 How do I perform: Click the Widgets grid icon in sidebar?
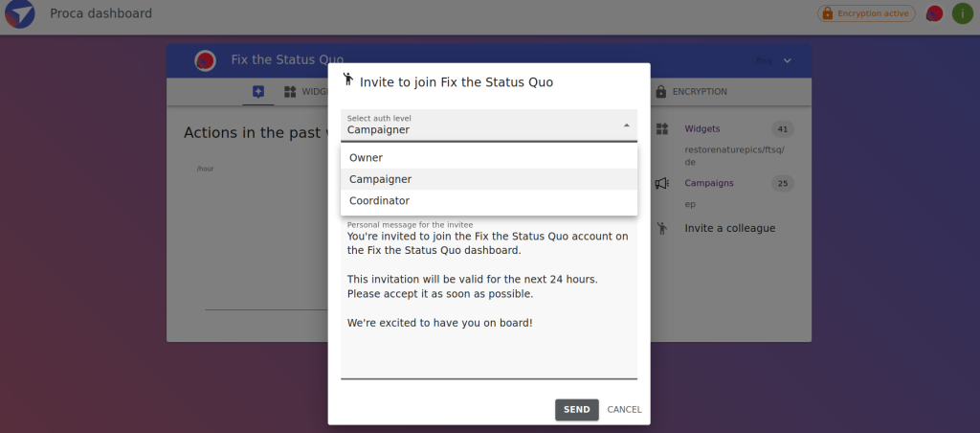pyautogui.click(x=662, y=129)
